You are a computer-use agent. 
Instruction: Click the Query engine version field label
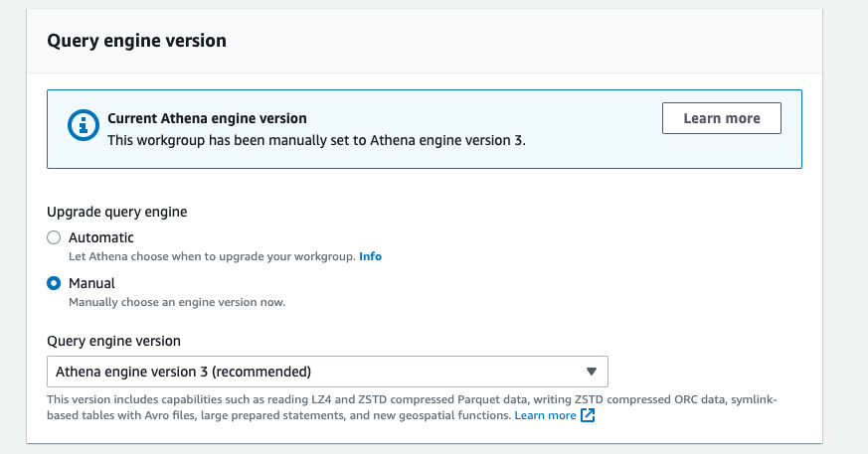[113, 341]
